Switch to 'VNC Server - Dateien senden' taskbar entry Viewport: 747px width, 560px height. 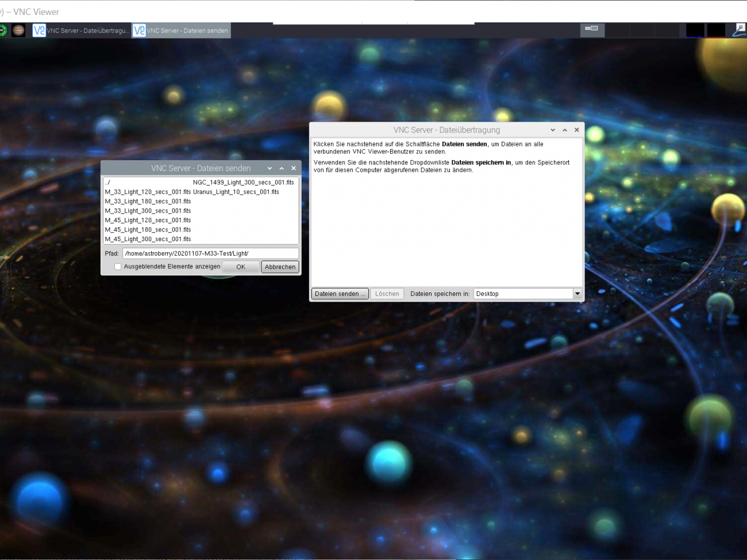(x=182, y=30)
